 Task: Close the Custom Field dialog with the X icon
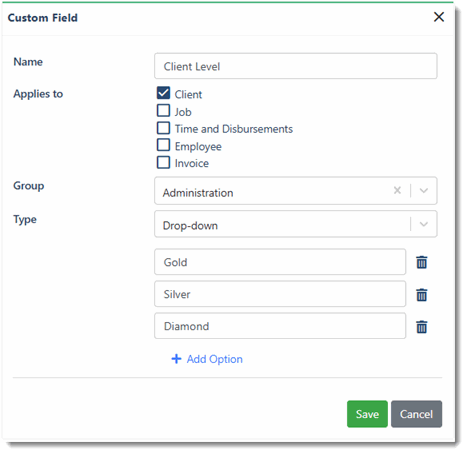coord(439,17)
